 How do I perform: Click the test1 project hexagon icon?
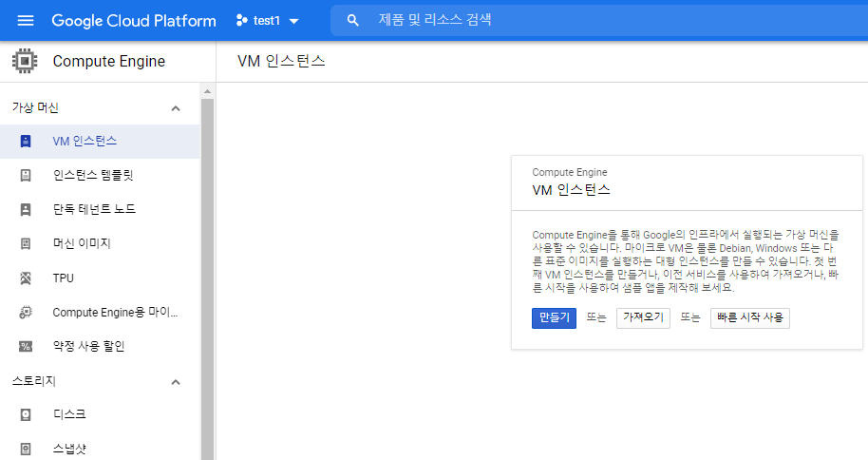[241, 21]
